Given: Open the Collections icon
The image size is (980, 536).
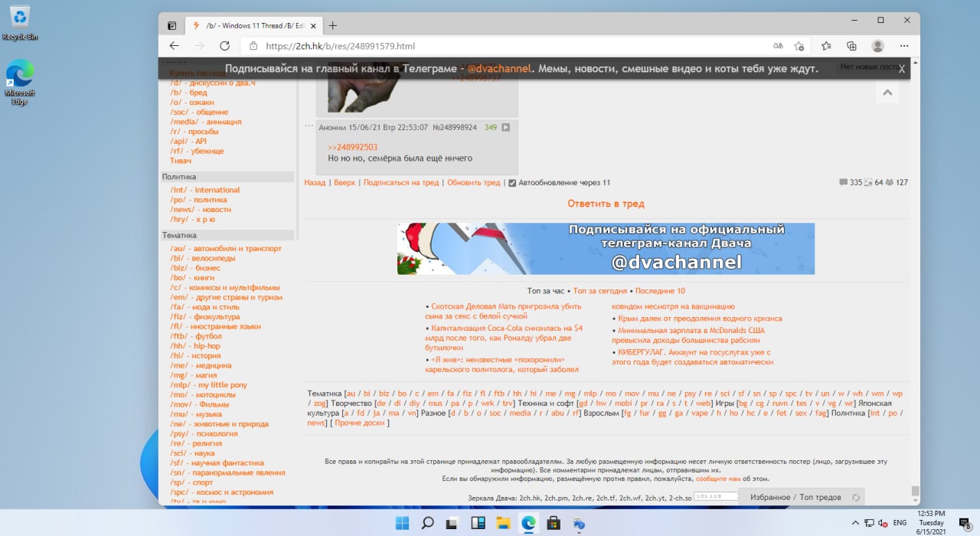Looking at the screenshot, I should [x=851, y=46].
